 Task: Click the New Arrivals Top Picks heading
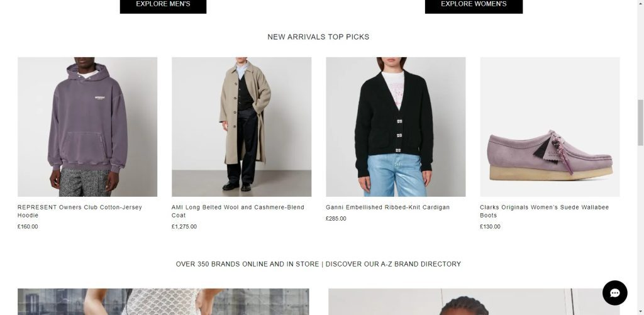[318, 37]
